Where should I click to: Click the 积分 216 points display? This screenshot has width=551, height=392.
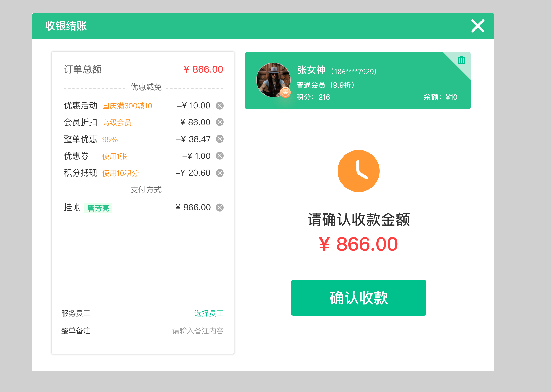313,97
